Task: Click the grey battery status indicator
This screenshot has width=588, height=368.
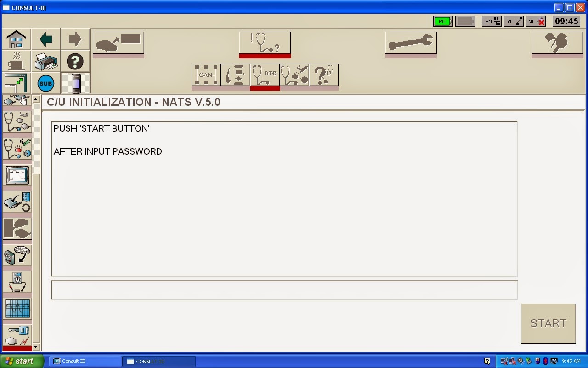Action: pos(465,21)
